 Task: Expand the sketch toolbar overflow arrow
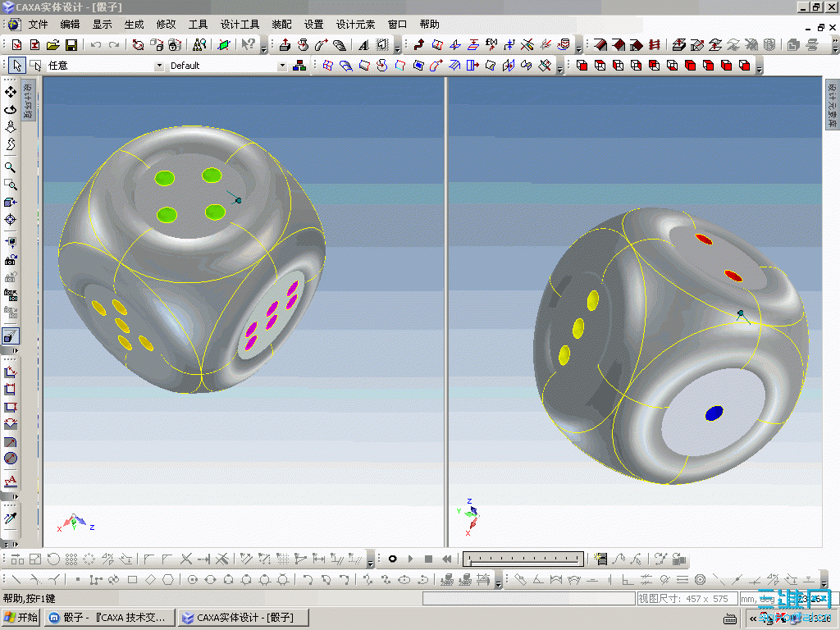point(498,583)
